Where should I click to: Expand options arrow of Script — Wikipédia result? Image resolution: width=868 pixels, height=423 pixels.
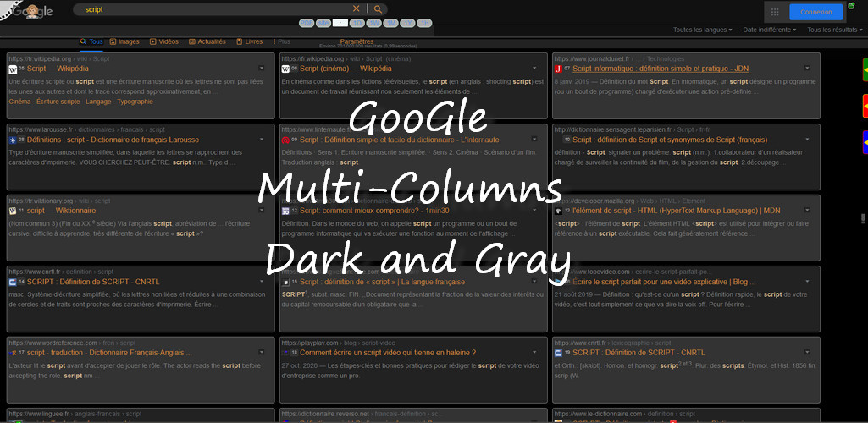pyautogui.click(x=262, y=68)
